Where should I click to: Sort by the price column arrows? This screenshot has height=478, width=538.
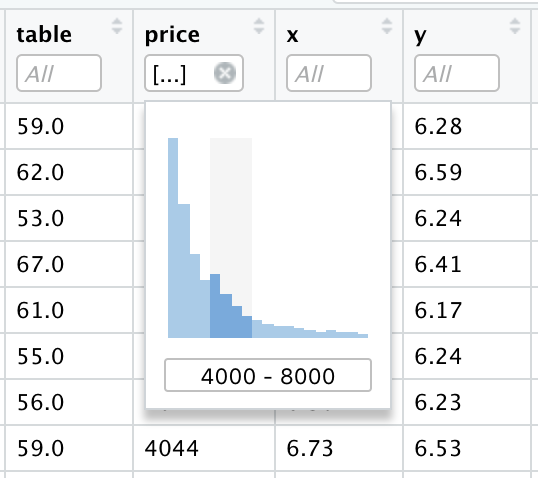click(259, 26)
